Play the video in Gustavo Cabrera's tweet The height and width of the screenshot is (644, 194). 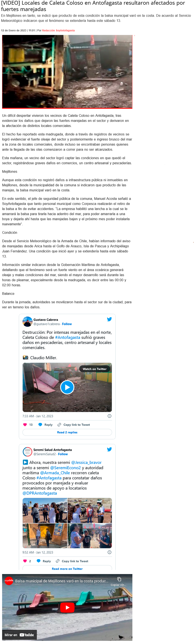(67, 387)
